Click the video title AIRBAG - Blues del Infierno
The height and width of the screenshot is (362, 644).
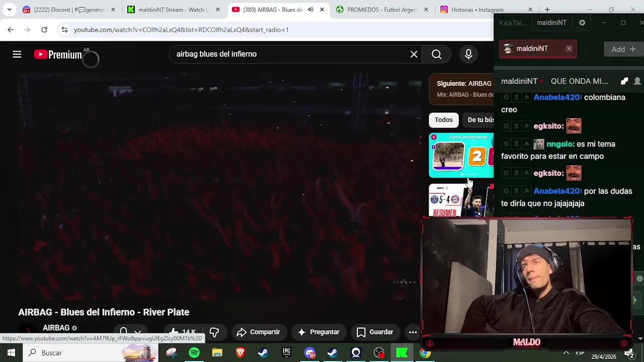104,312
